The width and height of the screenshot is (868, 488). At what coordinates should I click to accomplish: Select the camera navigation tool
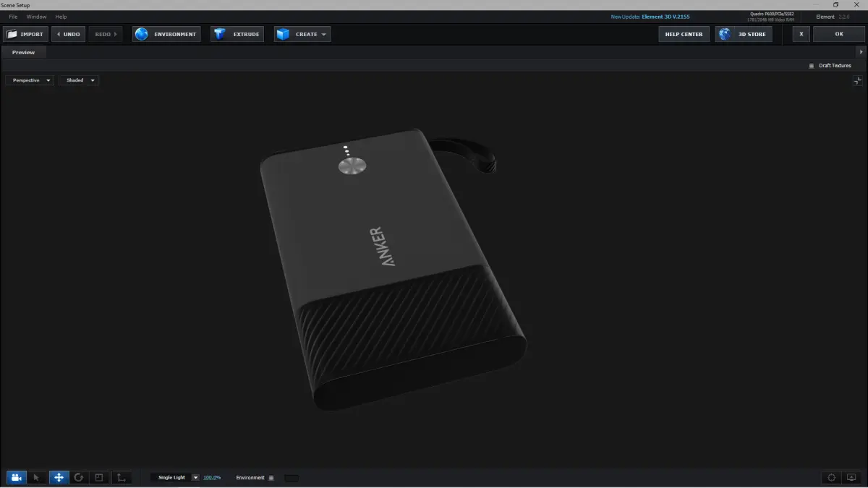tap(16, 477)
